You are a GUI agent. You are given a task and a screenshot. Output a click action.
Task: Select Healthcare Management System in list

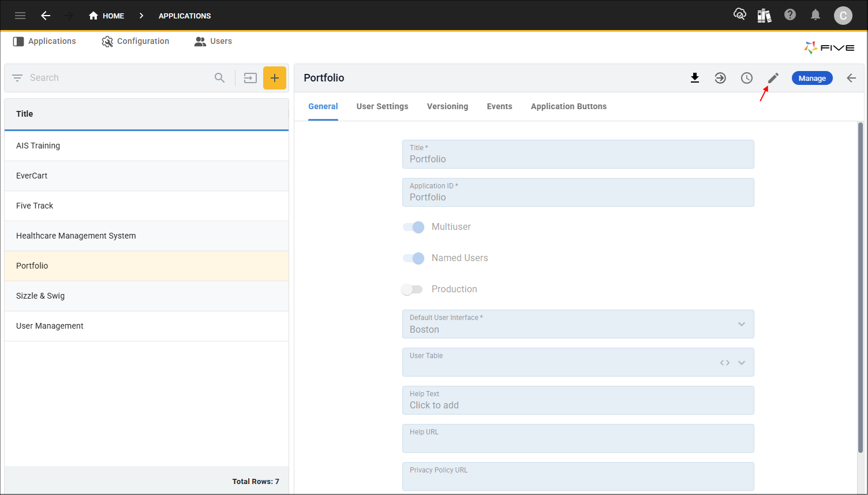tap(76, 236)
